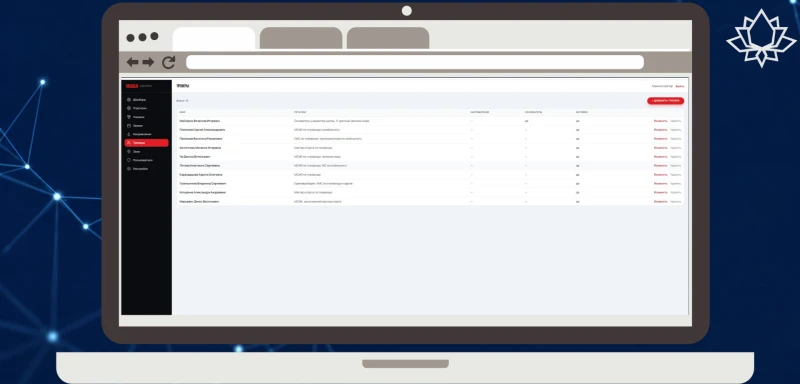This screenshot has height=384, width=800.
Task: Open the Заявки section in sidebar
Action: pos(137,125)
